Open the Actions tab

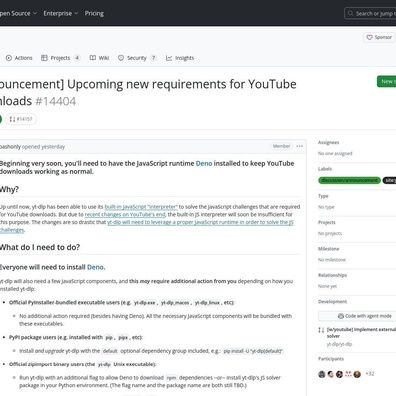(19, 58)
